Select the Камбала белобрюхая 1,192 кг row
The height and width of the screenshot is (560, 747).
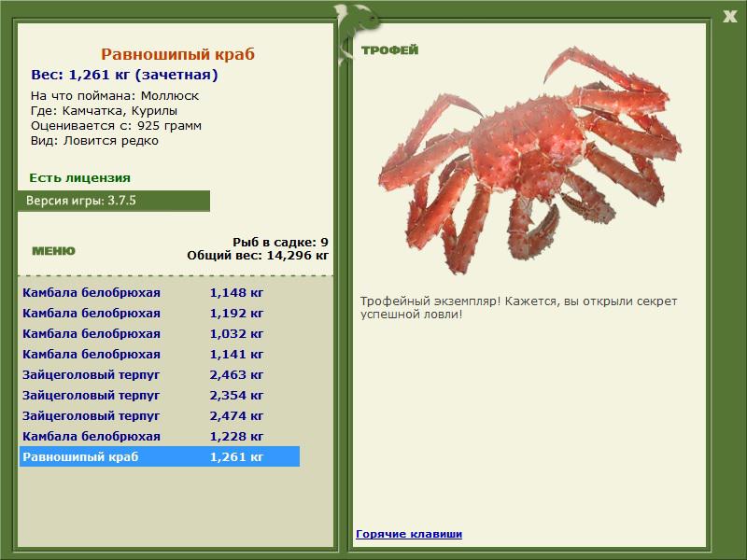click(x=159, y=313)
